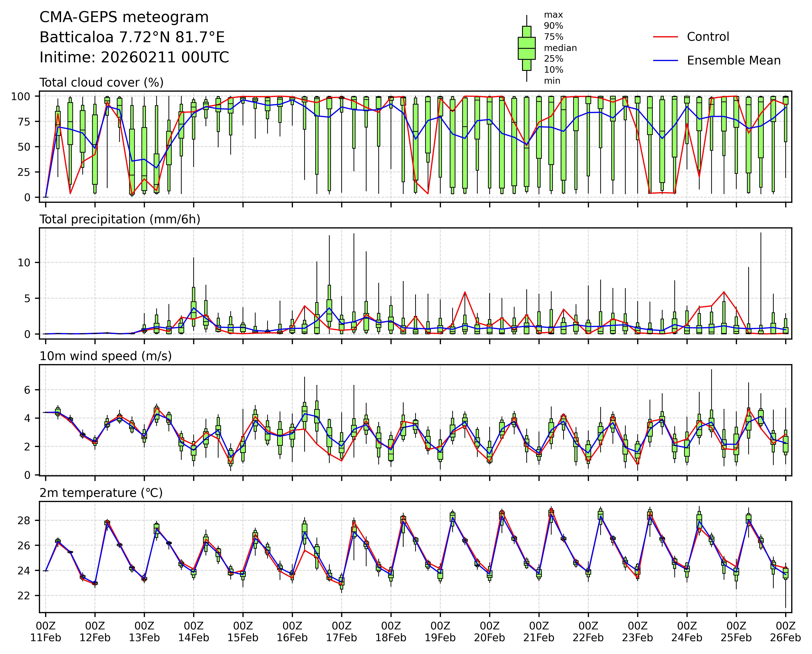Click the 10m wind speed panel title

[105, 356]
